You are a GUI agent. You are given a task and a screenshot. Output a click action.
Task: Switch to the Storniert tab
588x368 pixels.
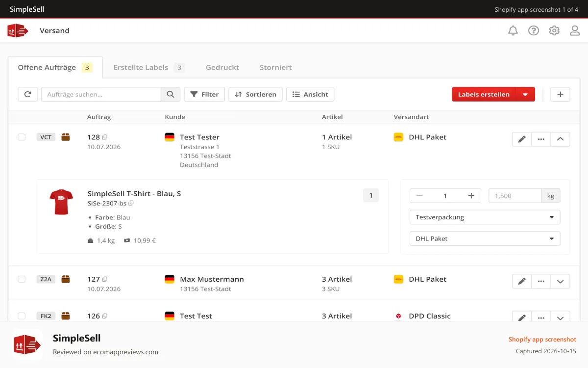[x=276, y=67]
